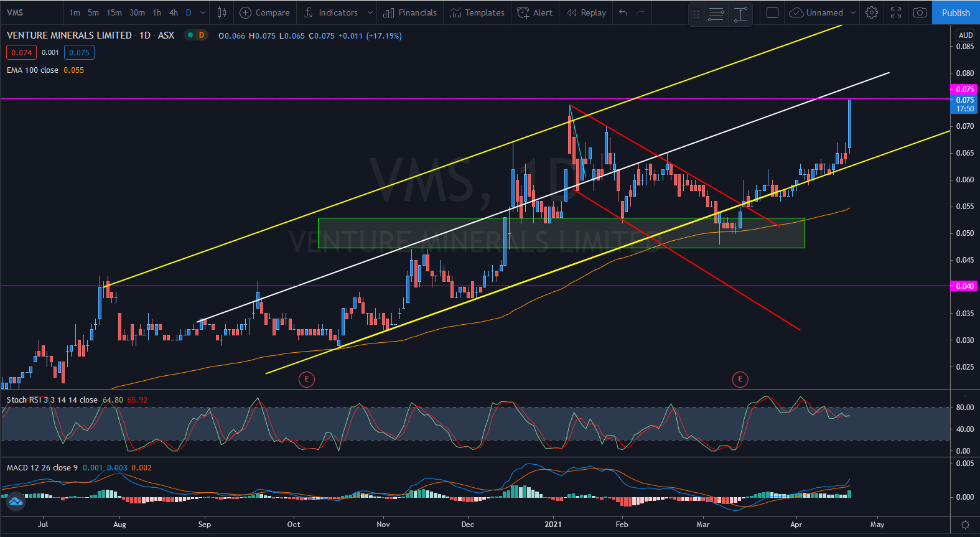
Task: Create an Alert with the clock icon
Action: coord(523,12)
